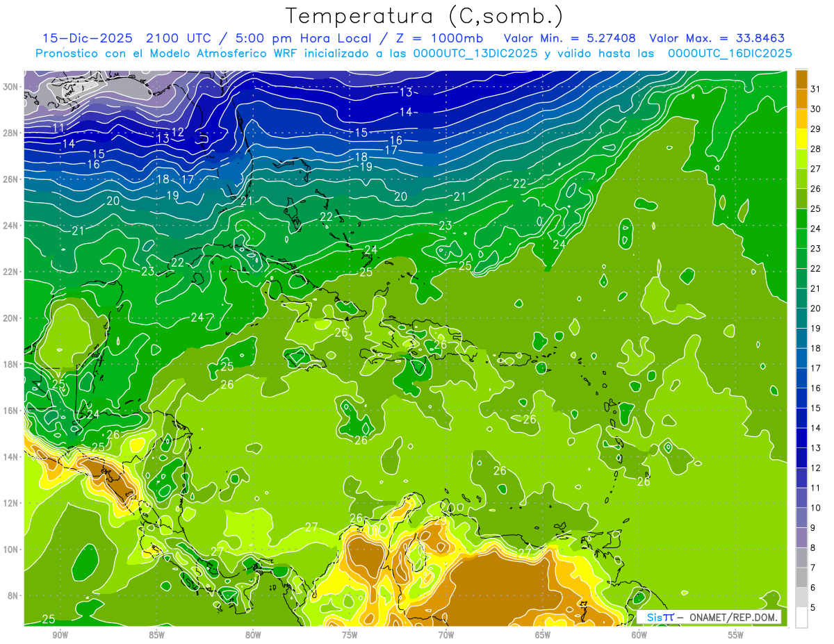Click the '8' value on the color scale
The image size is (834, 644).
[813, 548]
